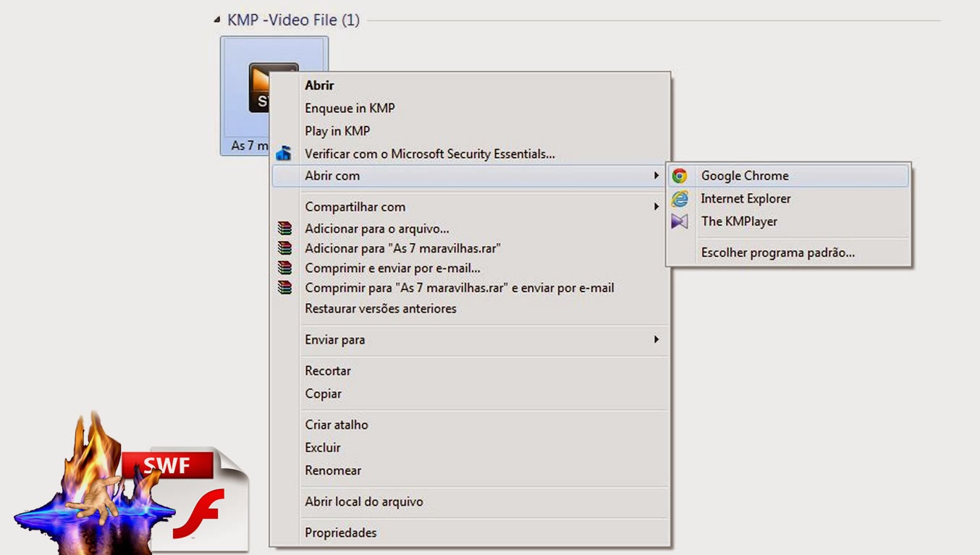This screenshot has height=555, width=980.
Task: Choose 'Verificar com o Microsoft Security Essentials...'
Action: coord(430,154)
